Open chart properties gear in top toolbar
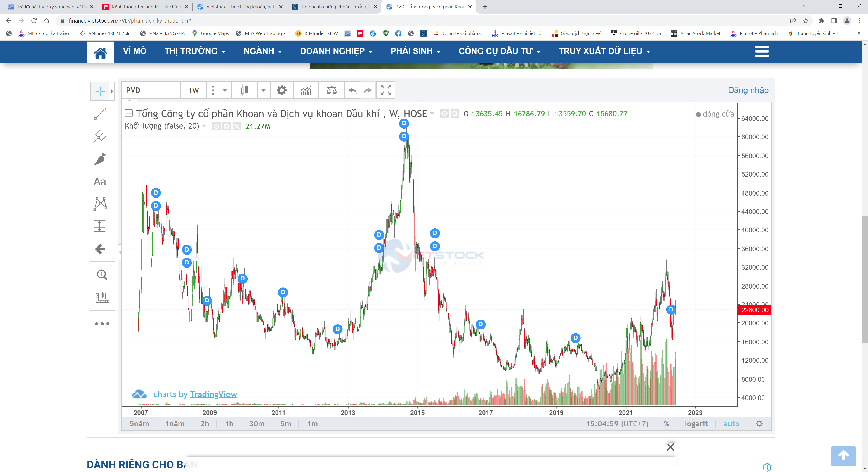 coord(281,90)
